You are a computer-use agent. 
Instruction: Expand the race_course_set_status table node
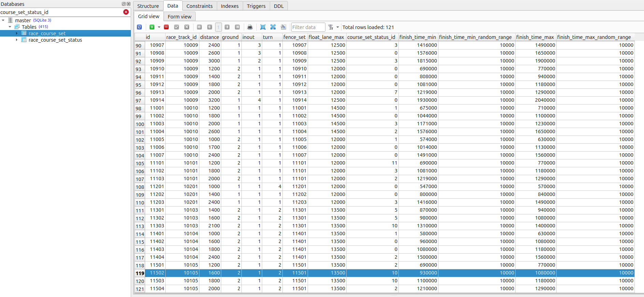(16, 40)
